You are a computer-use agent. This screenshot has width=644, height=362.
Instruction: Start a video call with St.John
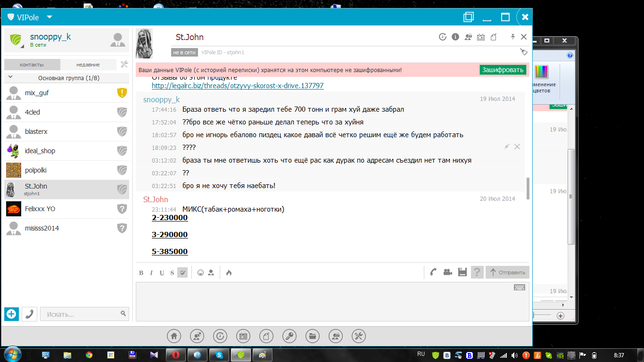(x=448, y=272)
